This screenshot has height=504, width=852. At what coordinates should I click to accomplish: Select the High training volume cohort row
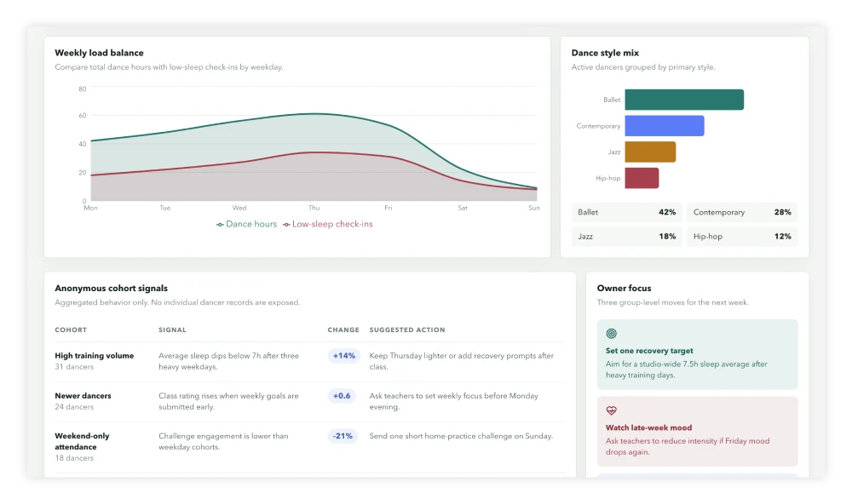click(310, 362)
